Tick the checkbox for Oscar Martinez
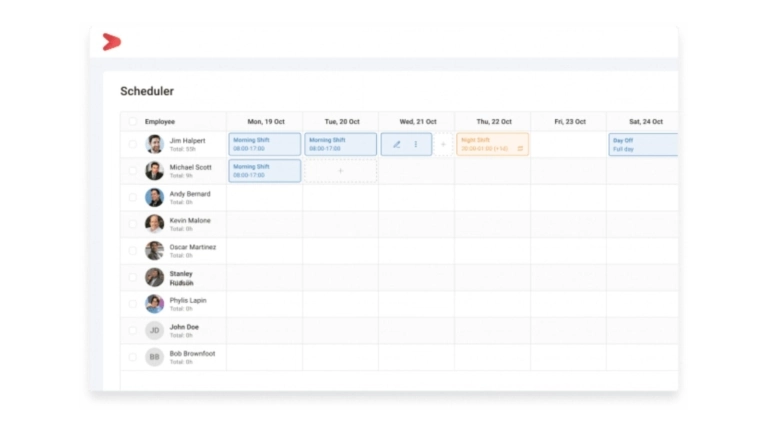The height and width of the screenshot is (432, 768). click(133, 251)
